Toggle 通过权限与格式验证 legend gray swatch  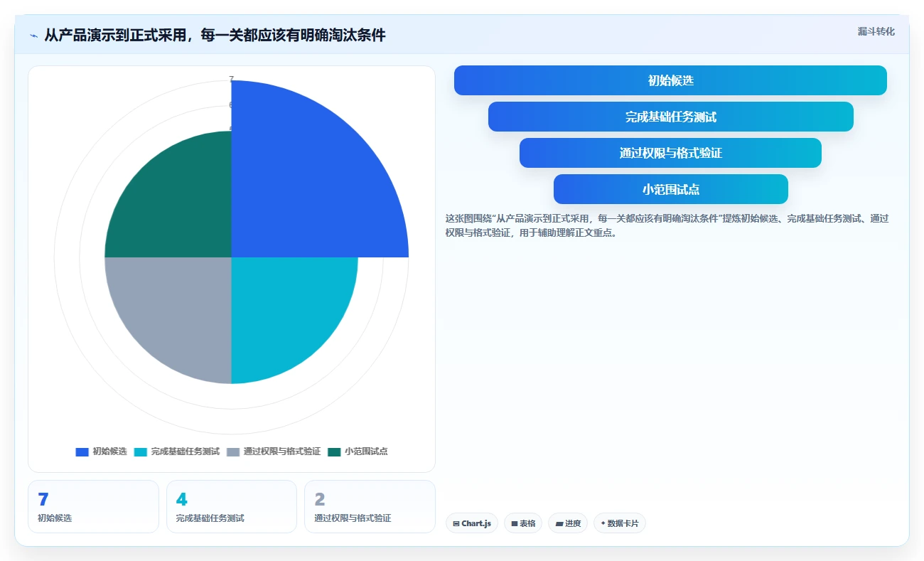[233, 452]
